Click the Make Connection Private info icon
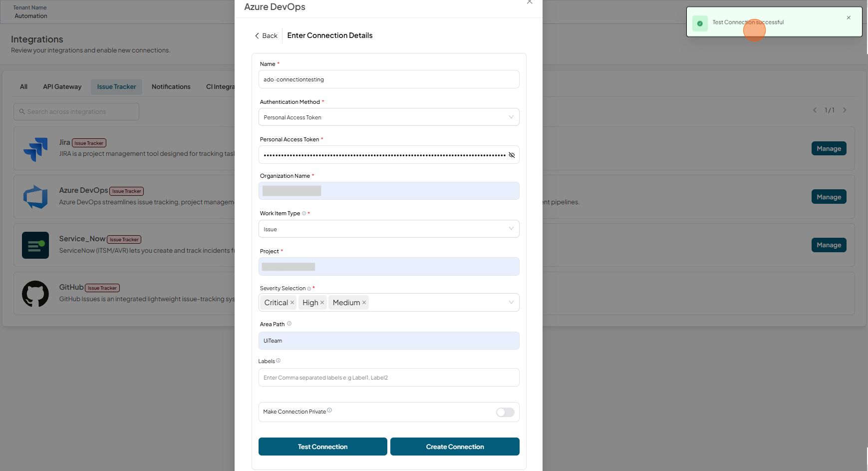Image resolution: width=868 pixels, height=471 pixels. tap(329, 411)
